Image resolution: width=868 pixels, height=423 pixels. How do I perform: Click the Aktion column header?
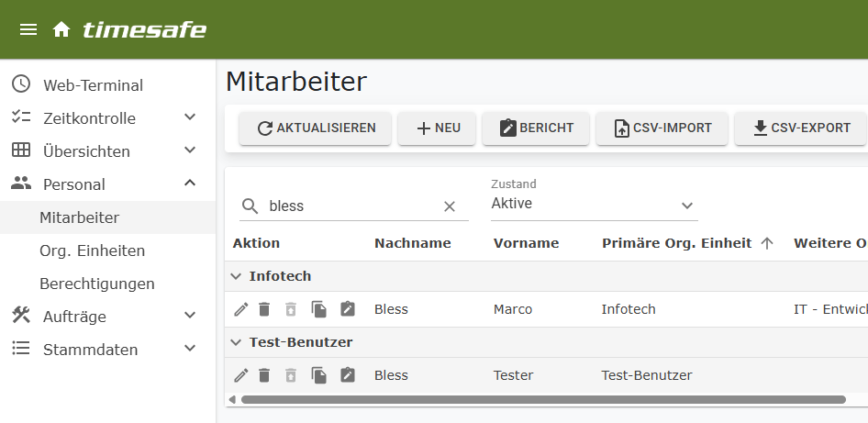pos(256,243)
